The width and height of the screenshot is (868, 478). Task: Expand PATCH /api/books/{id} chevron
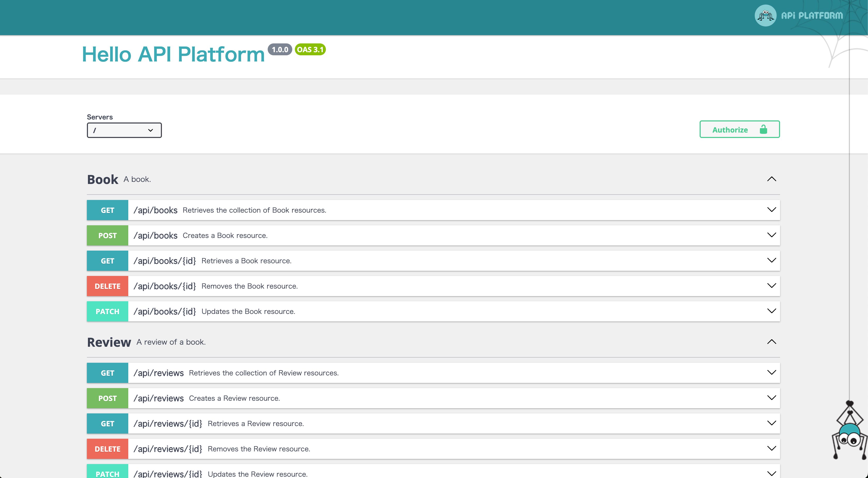(x=771, y=311)
